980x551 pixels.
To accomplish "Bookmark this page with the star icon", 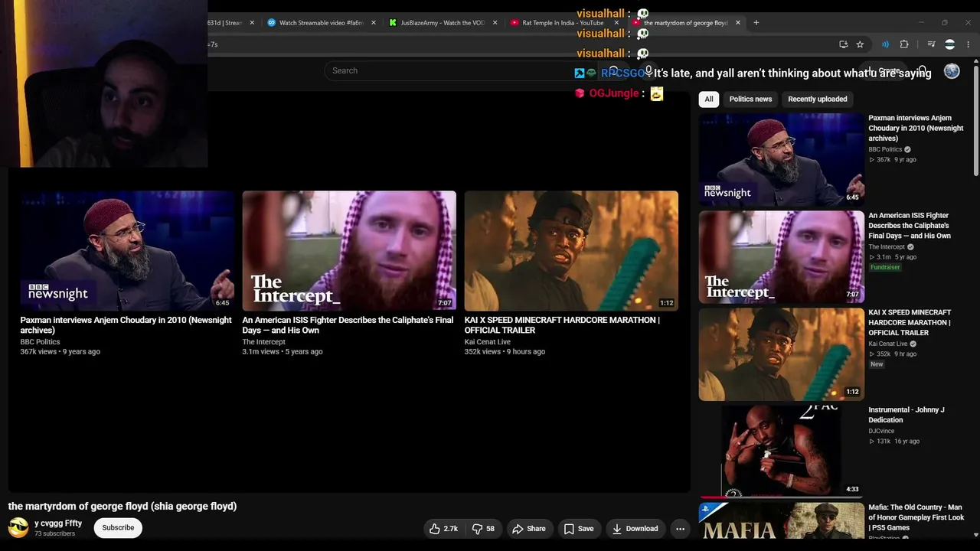I will [860, 44].
